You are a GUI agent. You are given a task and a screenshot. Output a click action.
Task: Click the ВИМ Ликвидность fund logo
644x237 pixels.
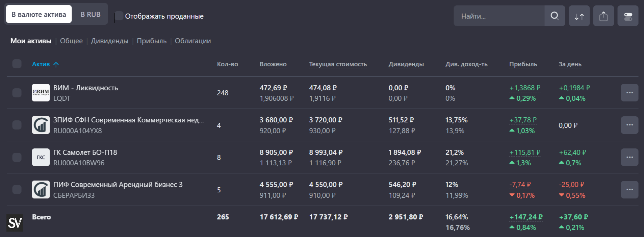pyautogui.click(x=41, y=93)
